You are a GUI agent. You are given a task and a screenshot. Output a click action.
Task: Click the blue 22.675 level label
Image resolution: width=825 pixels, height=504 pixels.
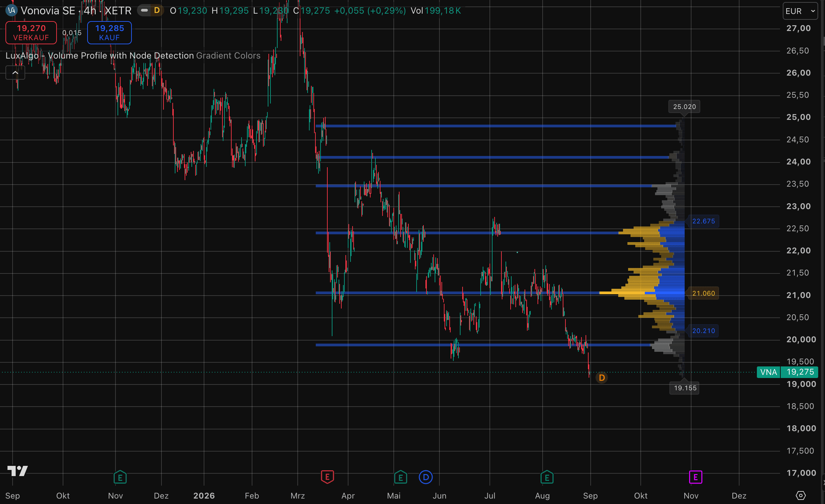point(703,221)
